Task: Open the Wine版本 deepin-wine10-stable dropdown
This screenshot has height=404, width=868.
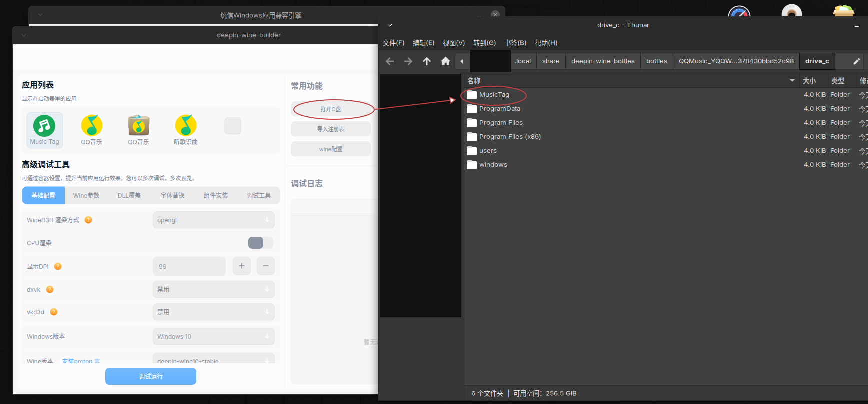Action: [214, 358]
